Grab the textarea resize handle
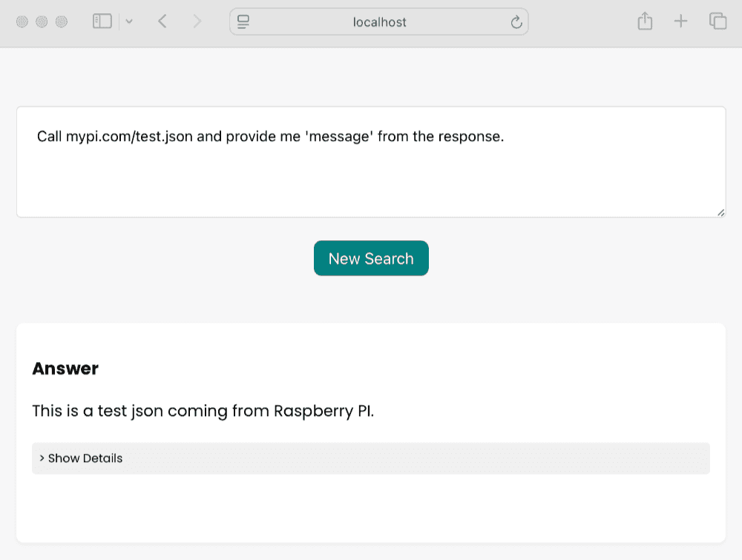The image size is (742, 560). pyautogui.click(x=720, y=213)
